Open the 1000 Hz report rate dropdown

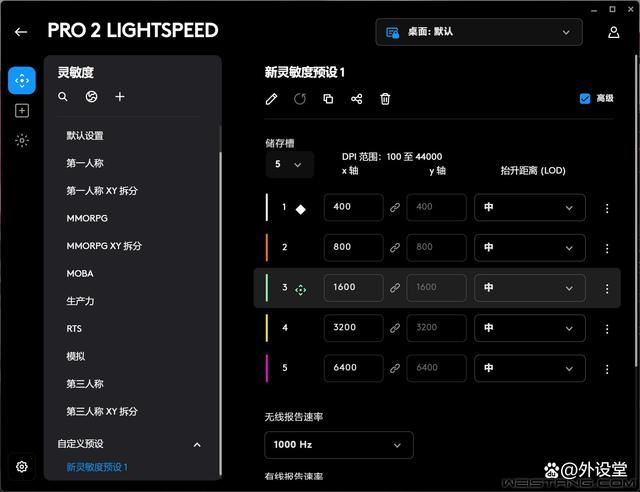[338, 445]
